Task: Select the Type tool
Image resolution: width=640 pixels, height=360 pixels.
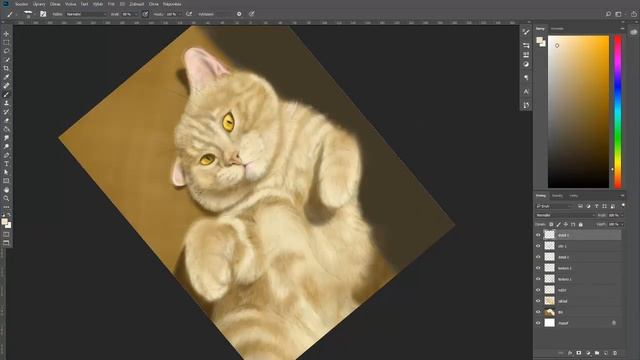Action: 6,164
